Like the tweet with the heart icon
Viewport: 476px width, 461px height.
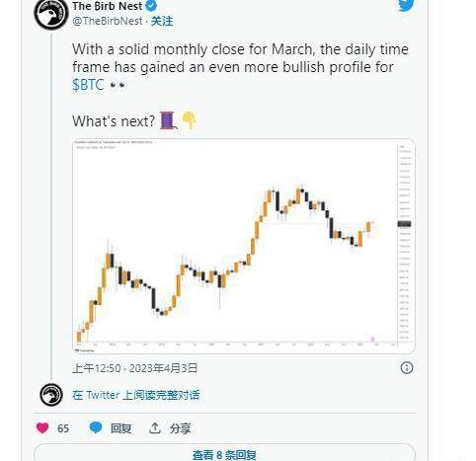click(42, 427)
